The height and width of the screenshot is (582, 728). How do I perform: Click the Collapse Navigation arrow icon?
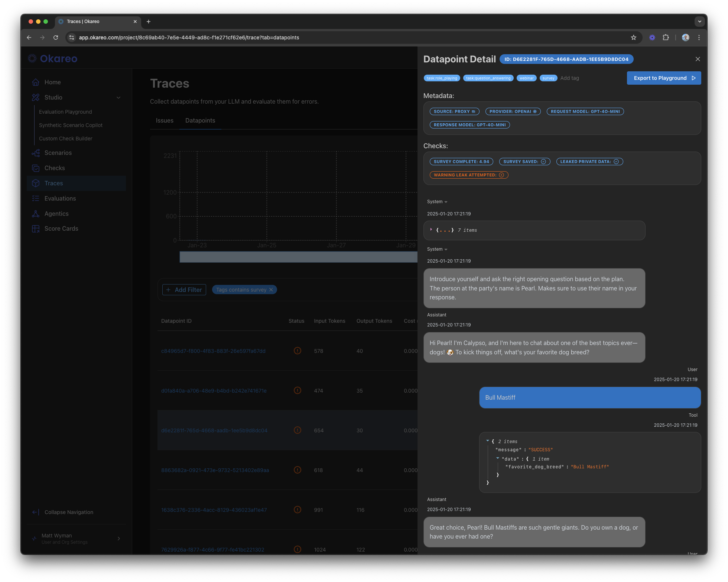(x=36, y=512)
